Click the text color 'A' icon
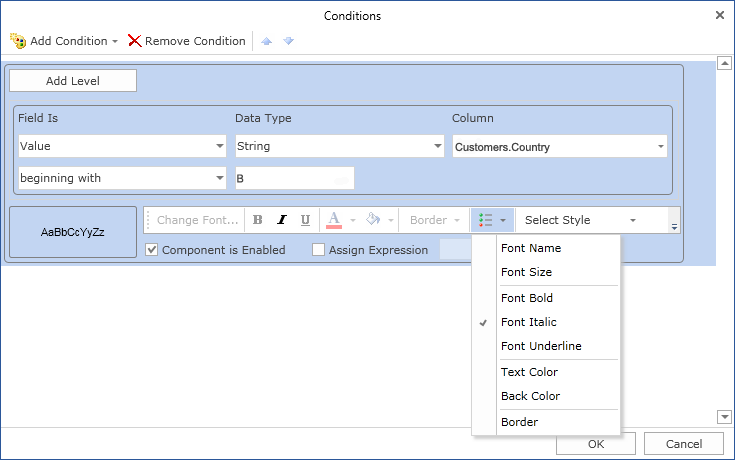 pos(335,220)
